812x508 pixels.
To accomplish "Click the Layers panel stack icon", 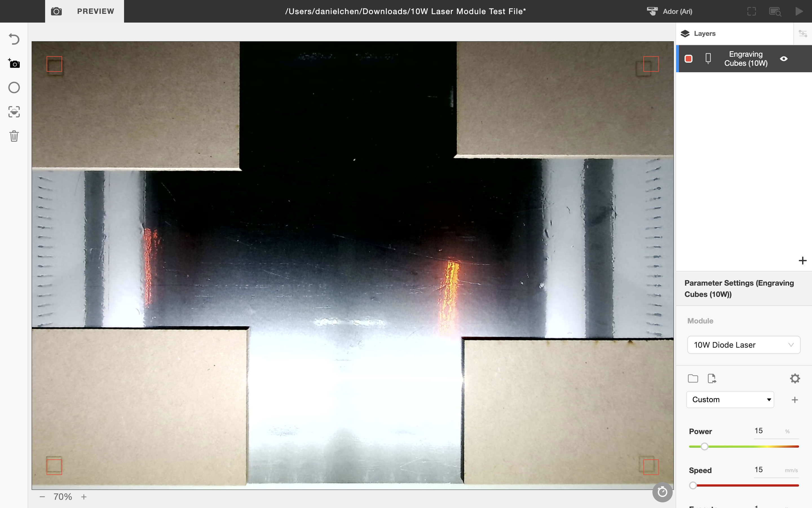I will coord(685,34).
